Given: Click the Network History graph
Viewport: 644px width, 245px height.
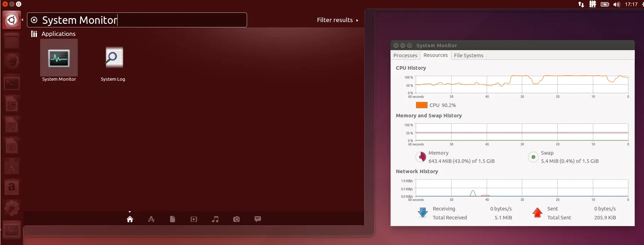Looking at the screenshot, I should (522, 188).
